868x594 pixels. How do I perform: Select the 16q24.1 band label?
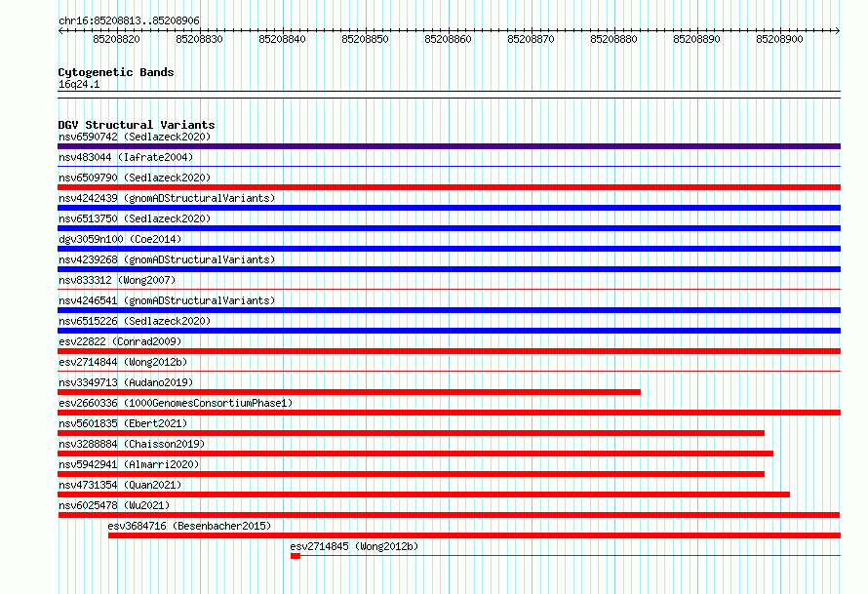79,84
